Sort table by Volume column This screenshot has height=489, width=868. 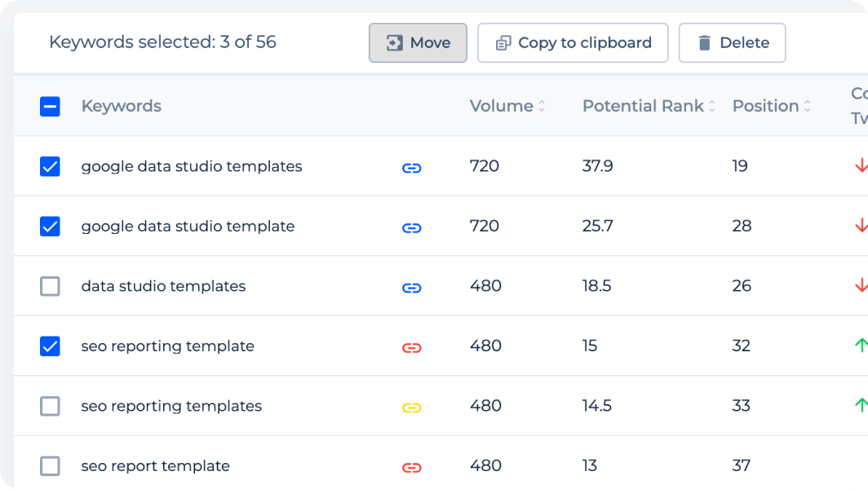coord(507,106)
